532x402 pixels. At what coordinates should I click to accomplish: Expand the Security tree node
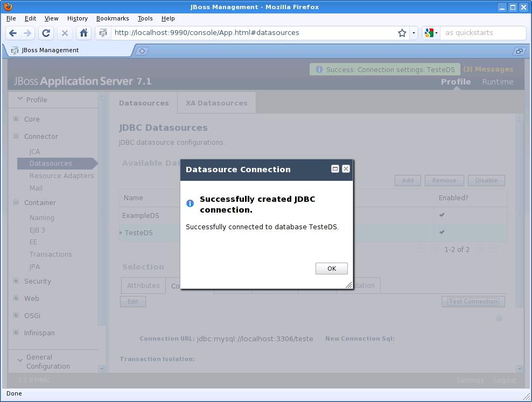(x=16, y=281)
